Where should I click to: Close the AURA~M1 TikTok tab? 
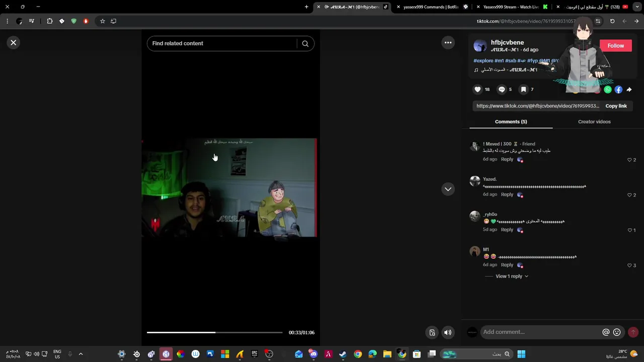[318, 7]
